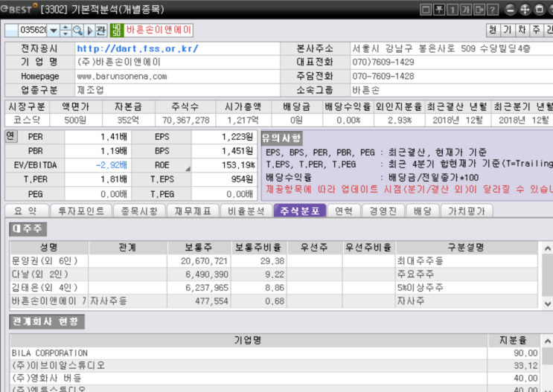Click the 바른손이앤에이 stock name field

(159, 30)
